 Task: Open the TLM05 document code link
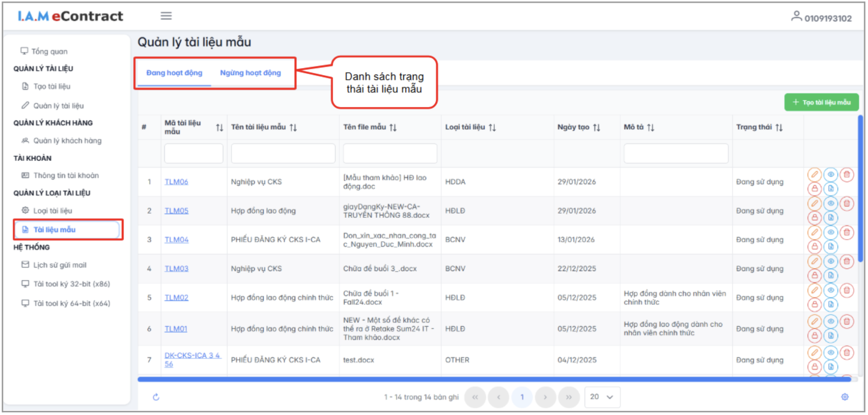pyautogui.click(x=176, y=211)
